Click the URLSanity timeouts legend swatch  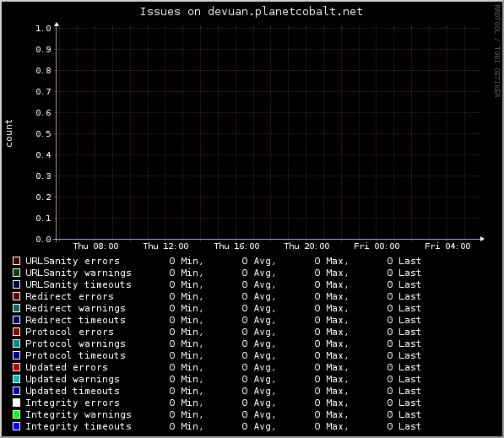click(x=16, y=284)
